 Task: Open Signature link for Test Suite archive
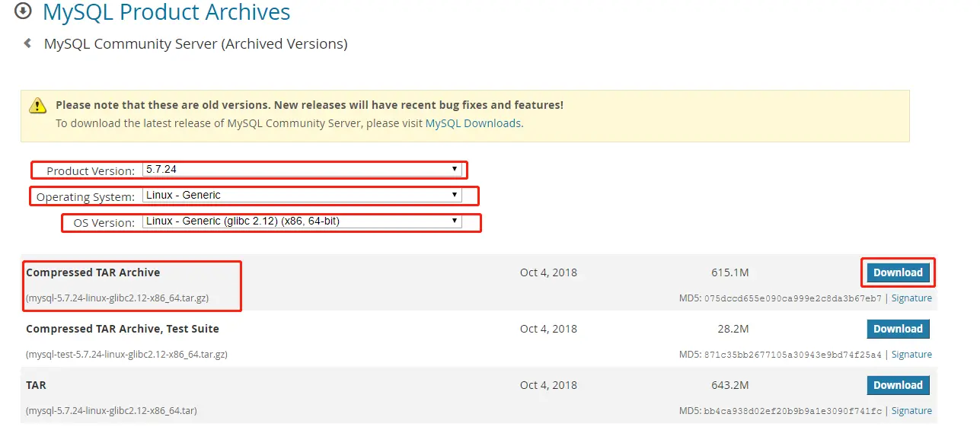[911, 355]
